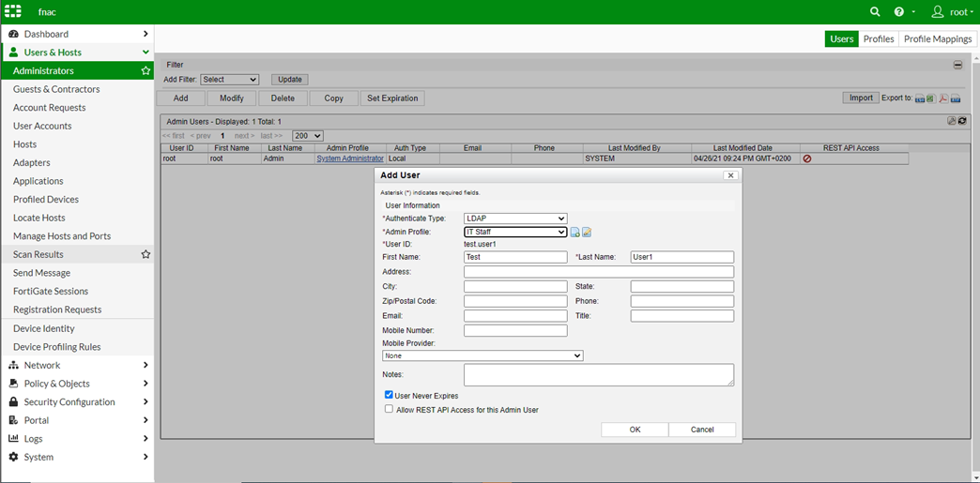Switch to the Profile Mappings tab
Viewport: 980px width, 483px height.
coord(938,39)
